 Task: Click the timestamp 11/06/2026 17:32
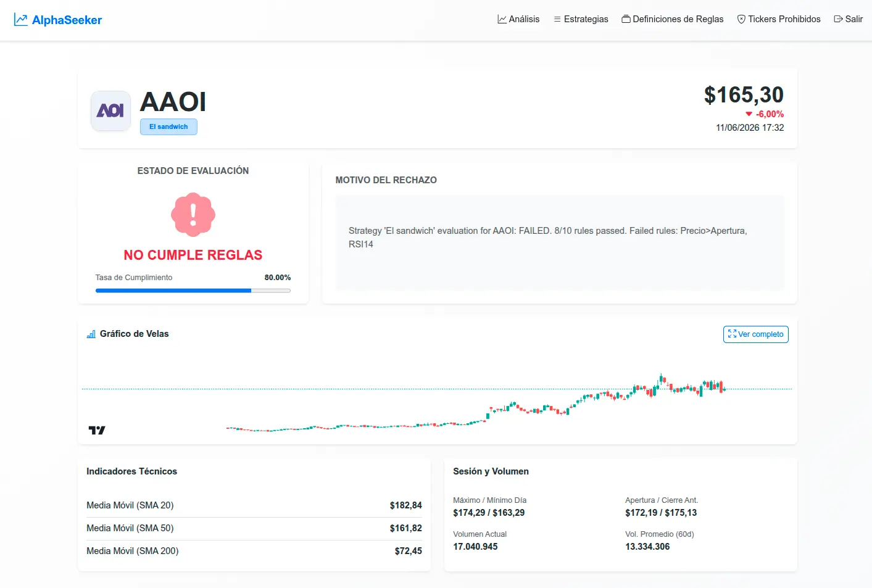(750, 128)
